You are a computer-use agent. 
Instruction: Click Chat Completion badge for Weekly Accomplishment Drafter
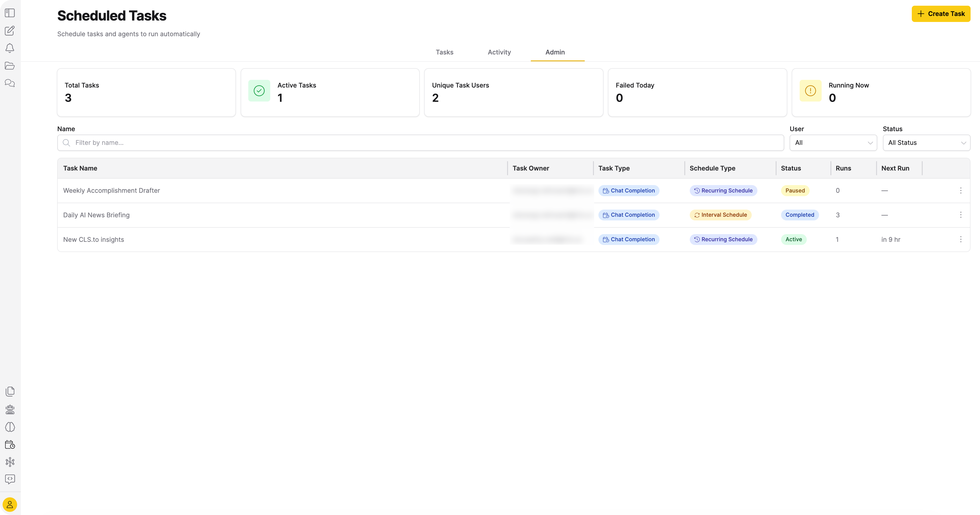click(628, 190)
